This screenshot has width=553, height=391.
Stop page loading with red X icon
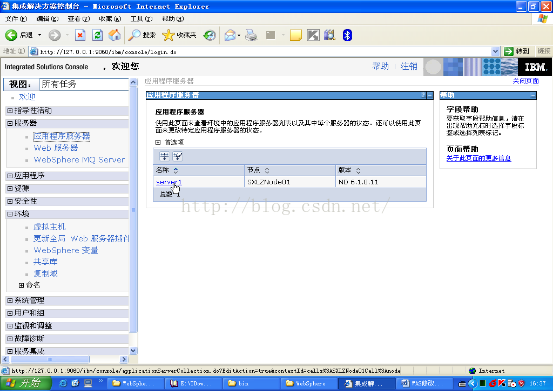tap(80, 35)
